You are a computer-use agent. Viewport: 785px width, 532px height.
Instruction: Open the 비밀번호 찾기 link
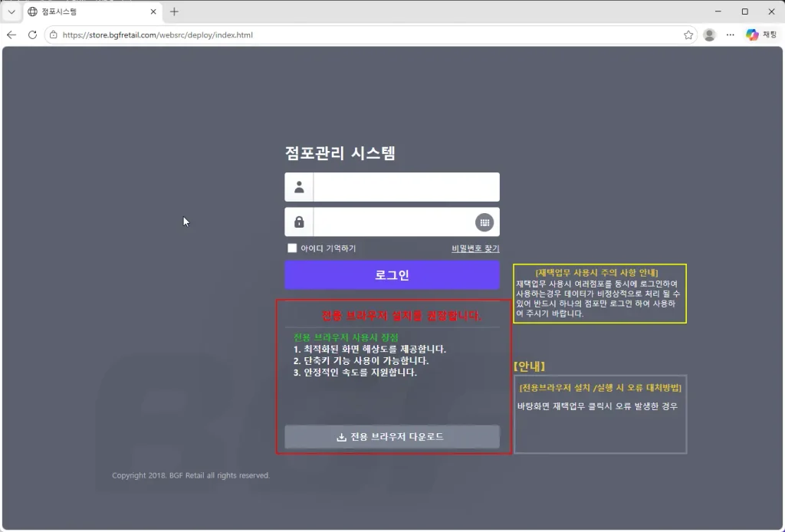point(475,248)
